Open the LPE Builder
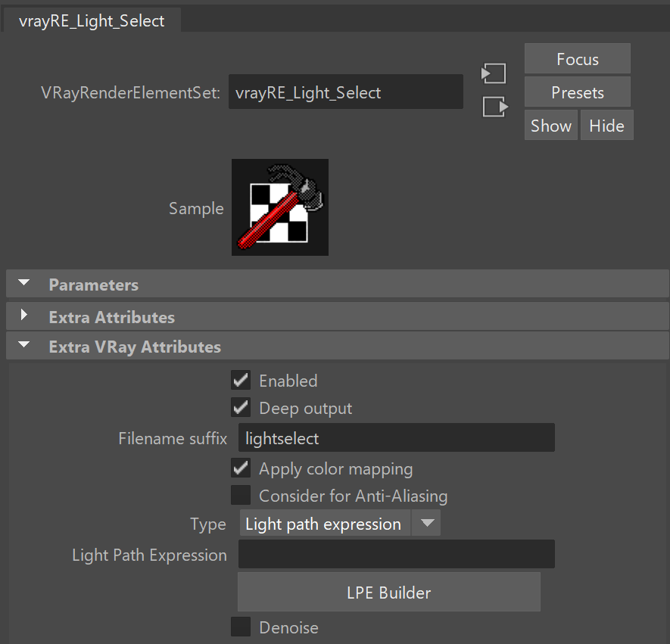Viewport: 670px width, 644px height. (389, 593)
